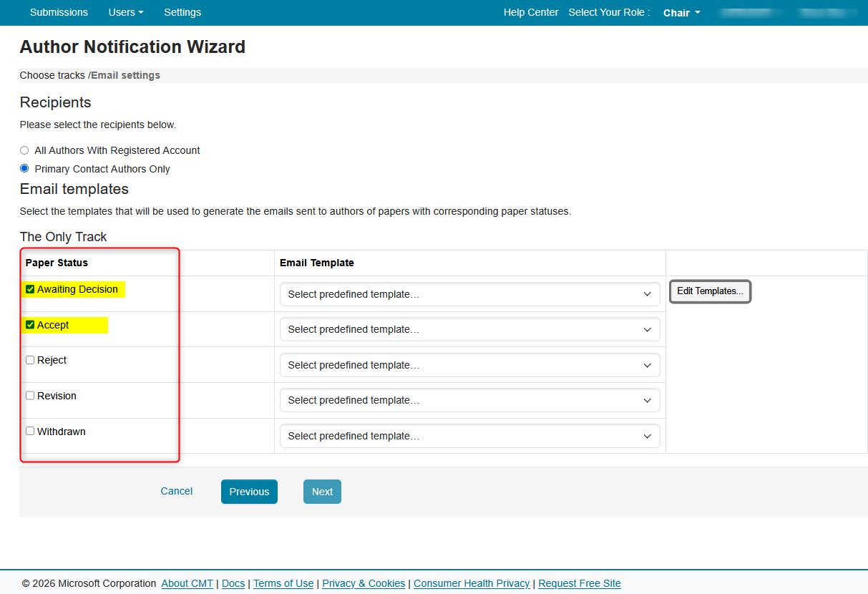Uncheck the Accept paper status
This screenshot has height=594, width=868.
[x=29, y=325]
